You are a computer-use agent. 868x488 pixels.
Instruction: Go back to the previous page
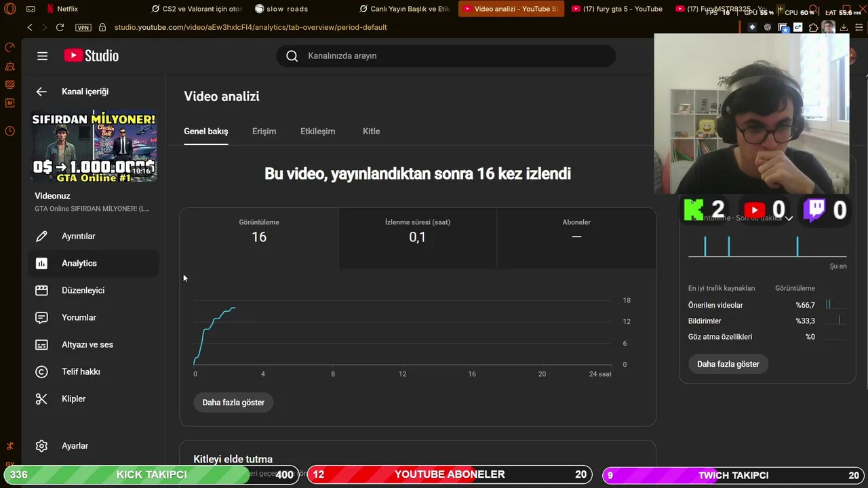30,27
